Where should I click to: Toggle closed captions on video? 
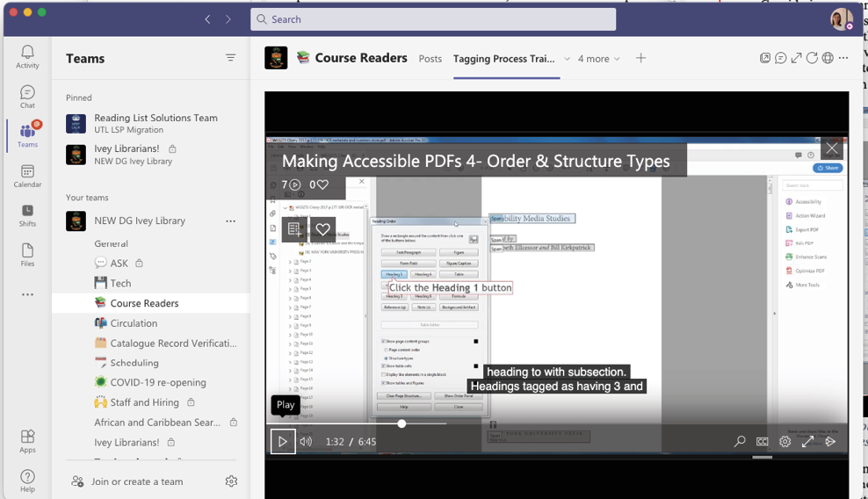coord(763,441)
